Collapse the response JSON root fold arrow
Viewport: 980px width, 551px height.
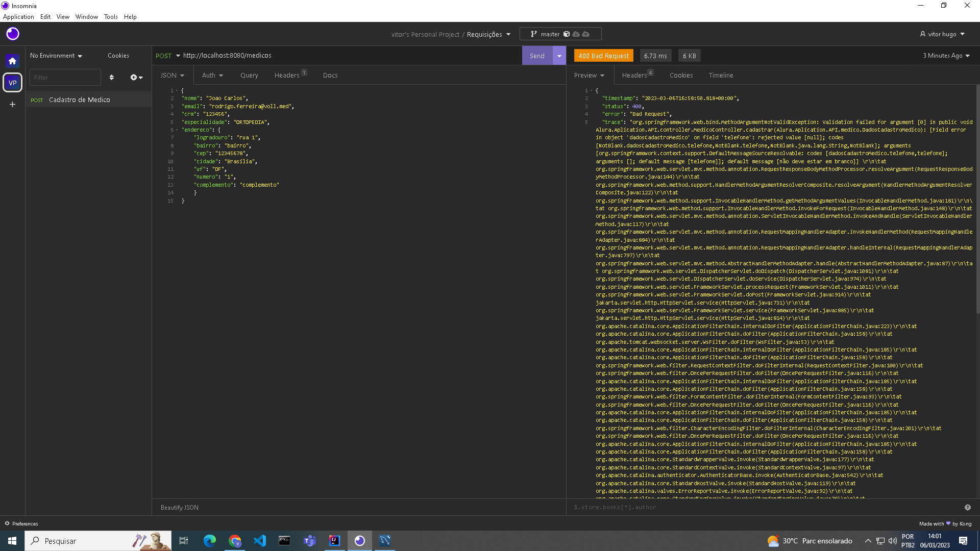pos(592,91)
